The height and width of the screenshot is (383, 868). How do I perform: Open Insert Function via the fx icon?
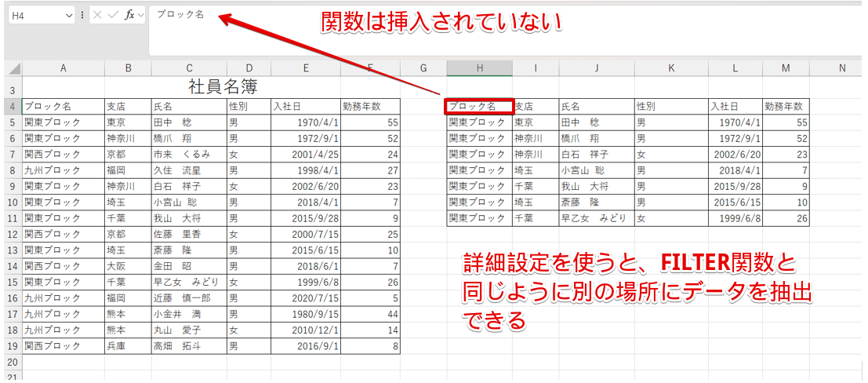(x=129, y=15)
